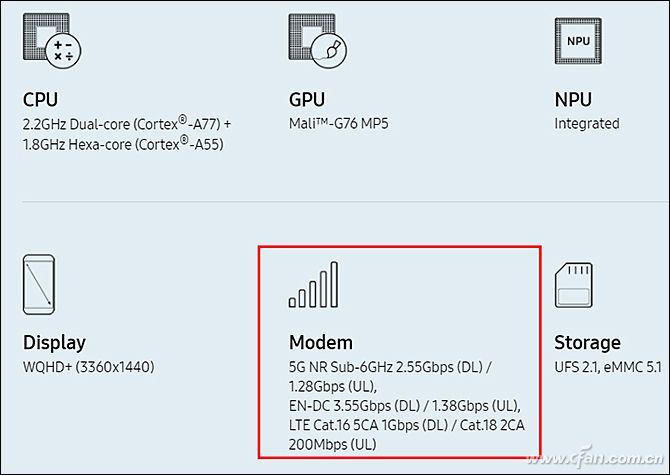Viewport: 670px width, 475px height.
Task: Click the WQHD+ (3360x1440) resolution text
Action: (x=88, y=367)
